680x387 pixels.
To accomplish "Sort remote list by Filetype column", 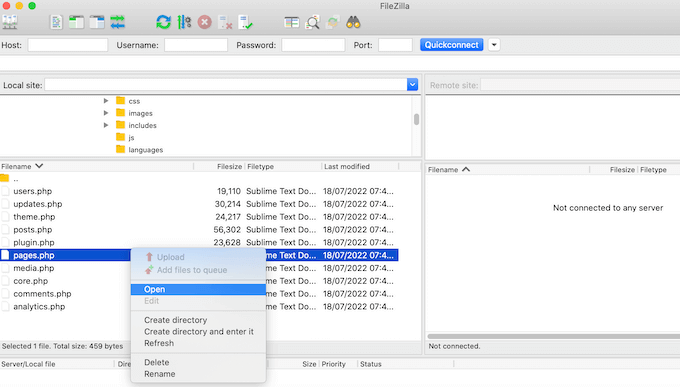I will coord(659,170).
